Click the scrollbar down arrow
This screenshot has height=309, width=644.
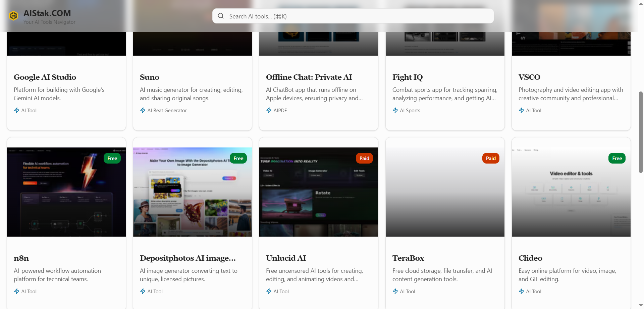641,306
